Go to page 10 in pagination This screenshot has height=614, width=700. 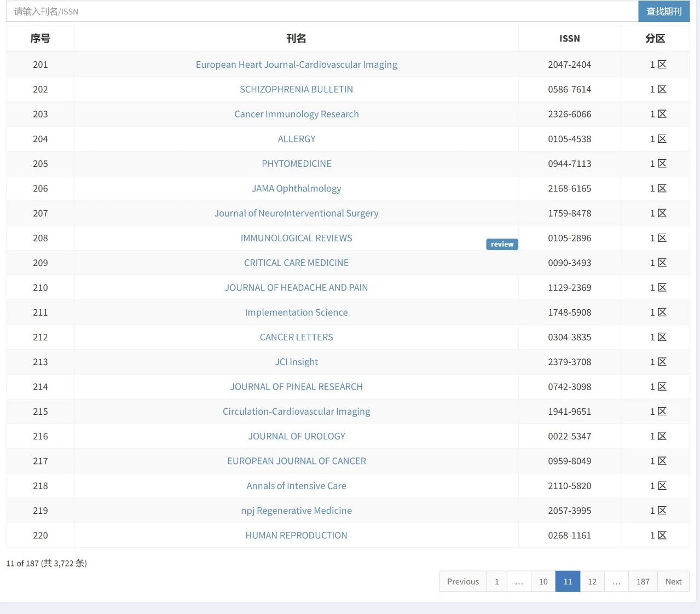pyautogui.click(x=543, y=581)
